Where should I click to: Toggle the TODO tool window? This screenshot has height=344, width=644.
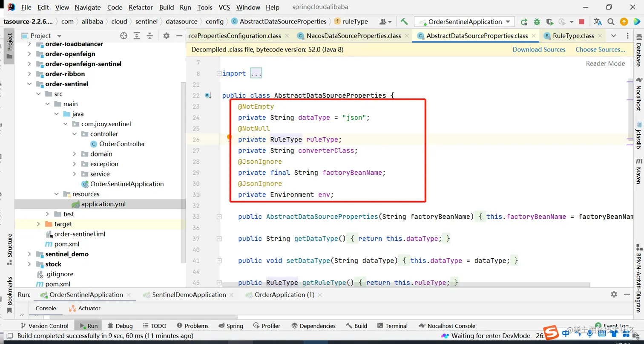click(x=155, y=326)
